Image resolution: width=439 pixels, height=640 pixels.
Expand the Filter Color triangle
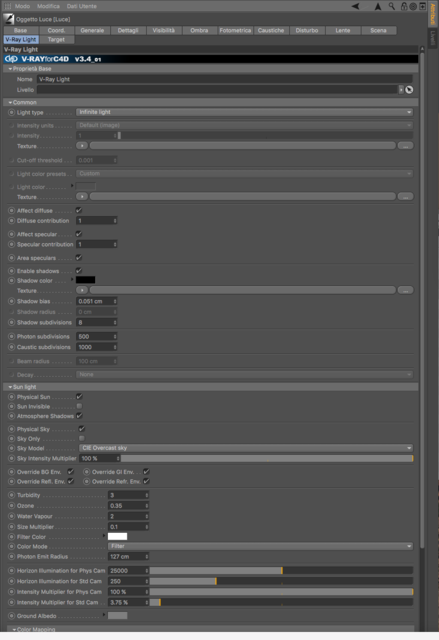coord(104,536)
